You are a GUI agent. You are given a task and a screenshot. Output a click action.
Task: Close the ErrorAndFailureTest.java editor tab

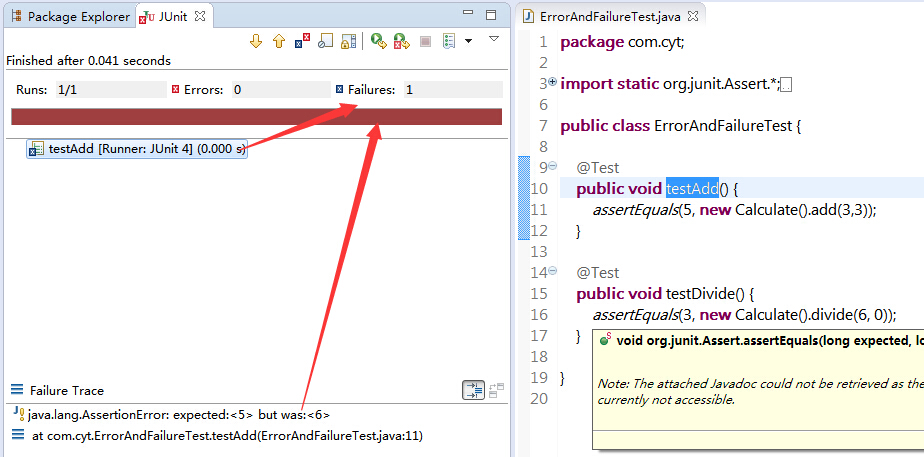[x=693, y=16]
